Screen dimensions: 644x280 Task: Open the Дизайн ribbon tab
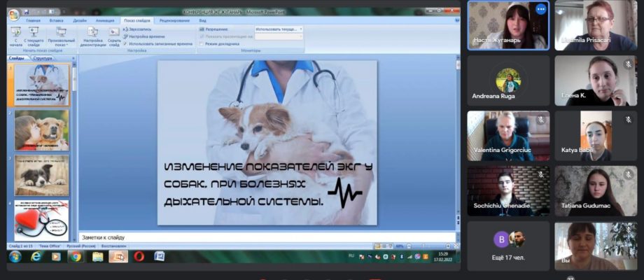(x=80, y=20)
